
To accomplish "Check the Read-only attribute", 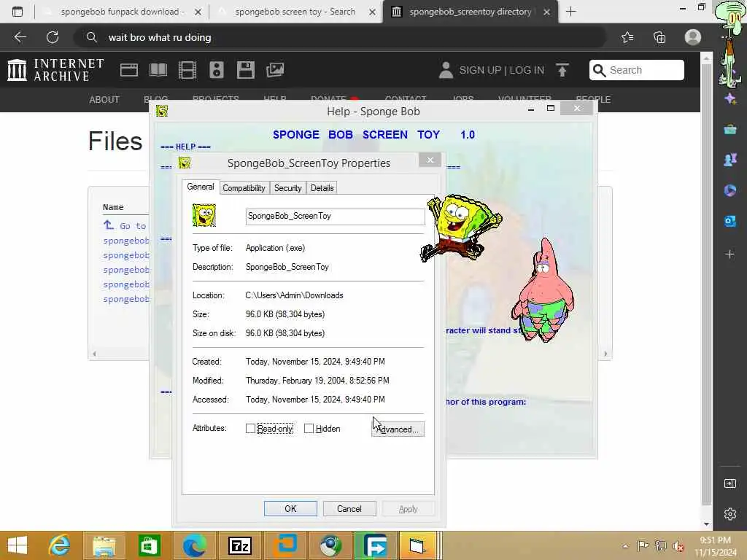I will (x=250, y=429).
